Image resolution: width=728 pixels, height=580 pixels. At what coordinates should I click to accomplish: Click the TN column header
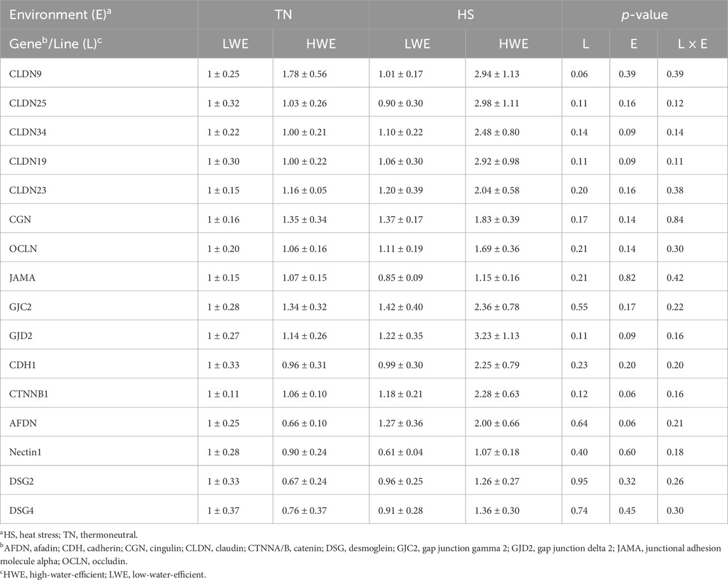pyautogui.click(x=283, y=15)
